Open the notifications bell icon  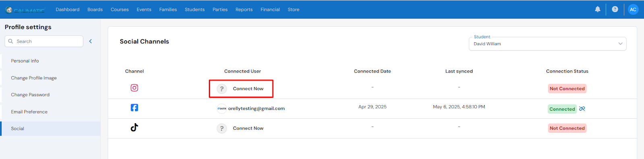pyautogui.click(x=598, y=9)
